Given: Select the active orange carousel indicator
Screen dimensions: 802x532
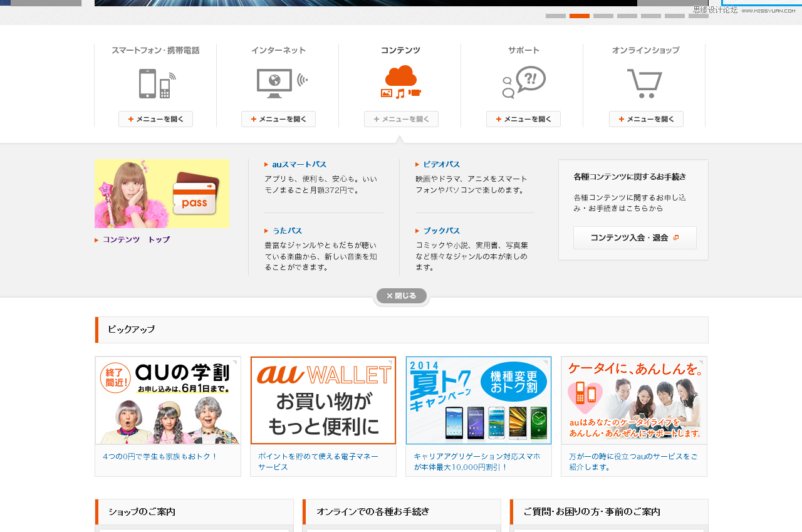Looking at the screenshot, I should tap(580, 16).
